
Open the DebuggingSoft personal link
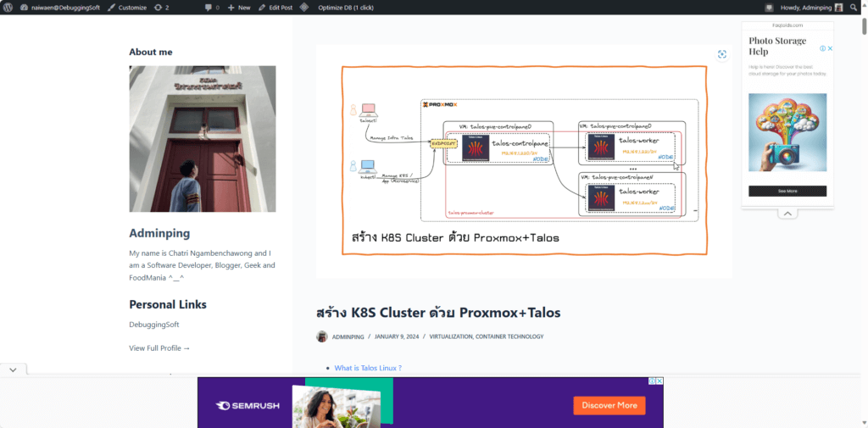tap(154, 325)
